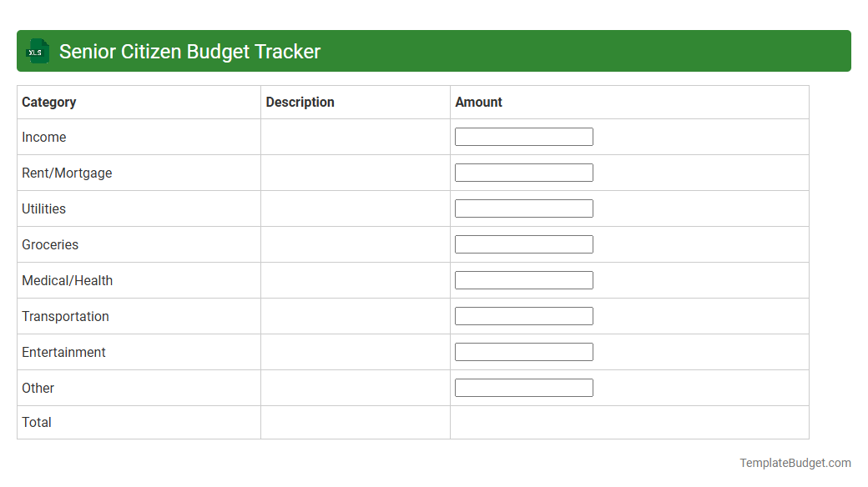
Task: Click the green spreadsheet icon beside the title
Action: 37,51
